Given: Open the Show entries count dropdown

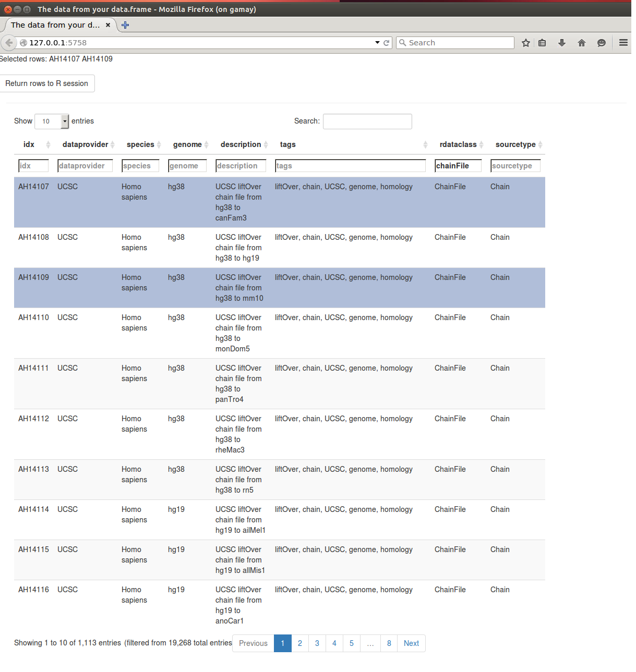Looking at the screenshot, I should pos(52,121).
